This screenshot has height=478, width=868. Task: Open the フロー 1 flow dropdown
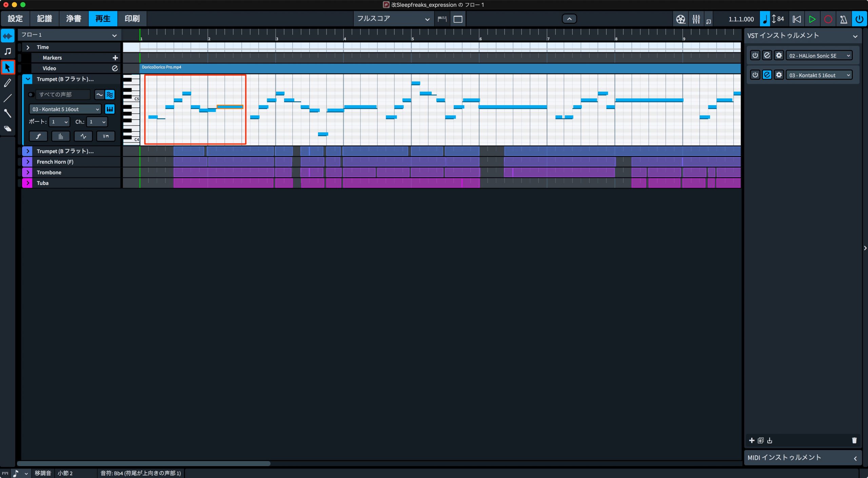[x=69, y=35]
